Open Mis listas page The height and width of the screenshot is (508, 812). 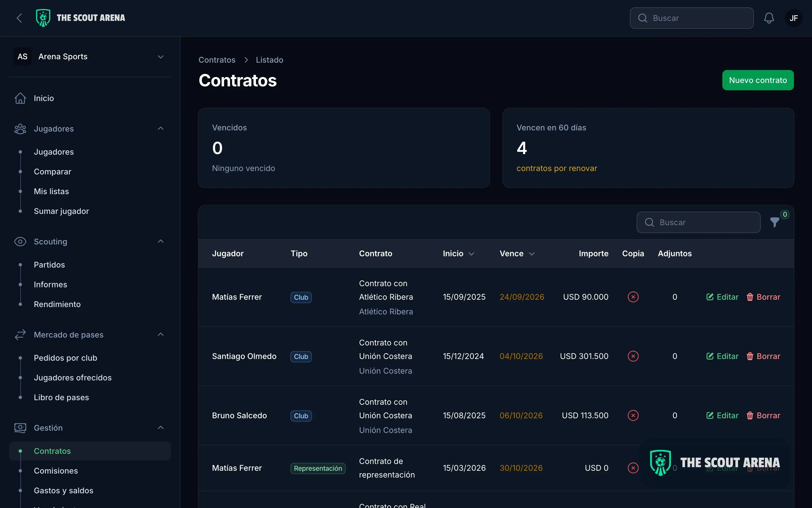pyautogui.click(x=51, y=192)
